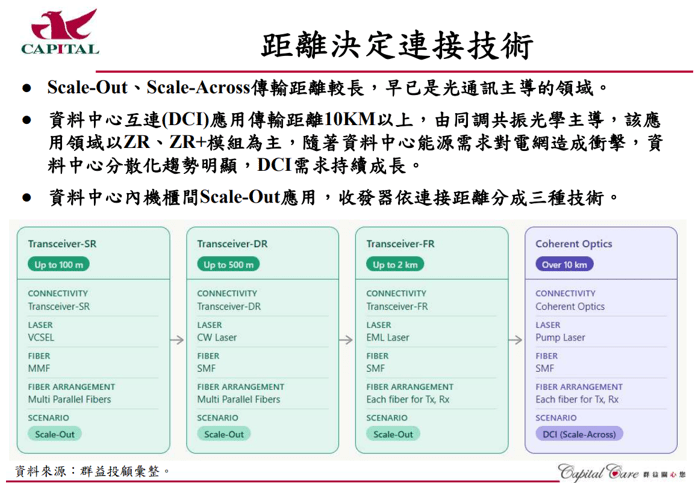Select the 'Up to 500 m' badge

tap(228, 264)
